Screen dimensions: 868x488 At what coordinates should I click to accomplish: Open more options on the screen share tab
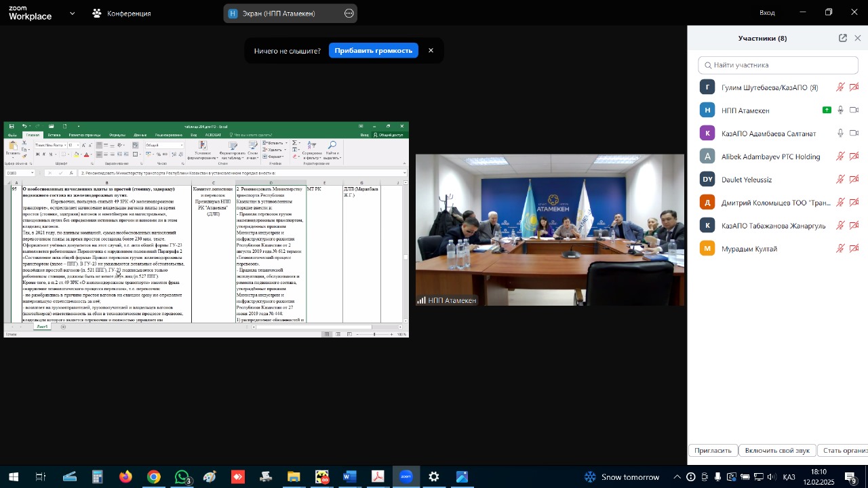tap(349, 13)
